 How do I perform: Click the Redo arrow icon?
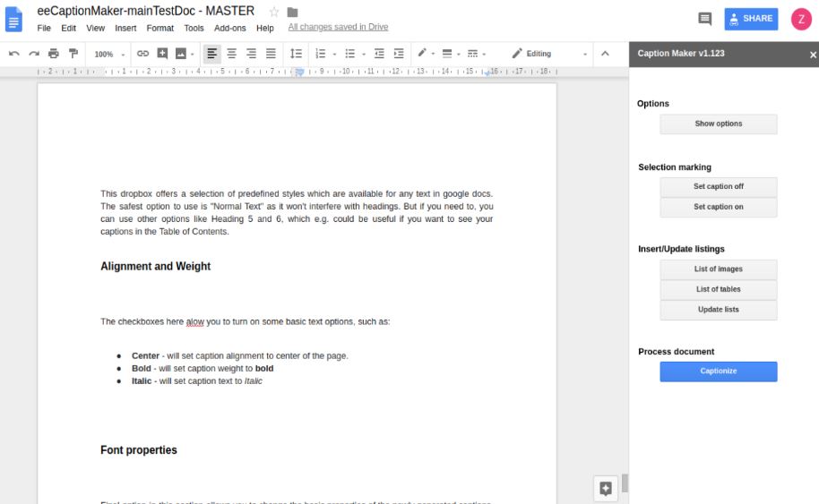(34, 54)
